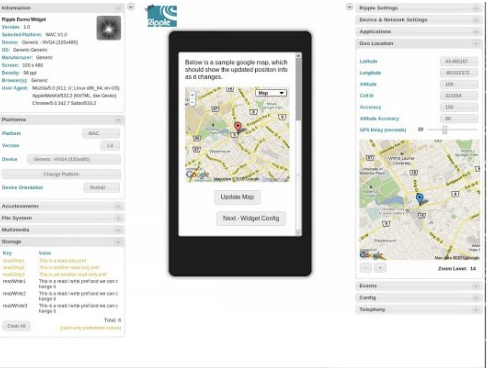Click the Ripple logo icon

(162, 16)
